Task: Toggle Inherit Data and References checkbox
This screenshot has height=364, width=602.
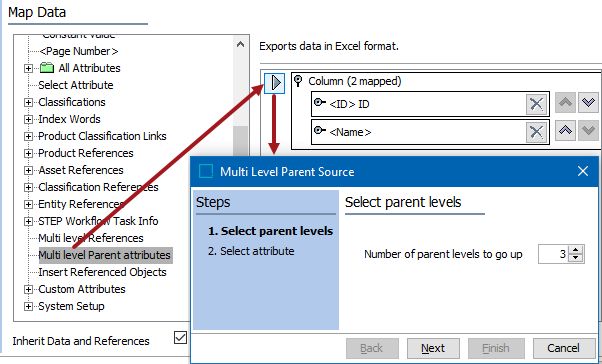Action: [x=180, y=338]
